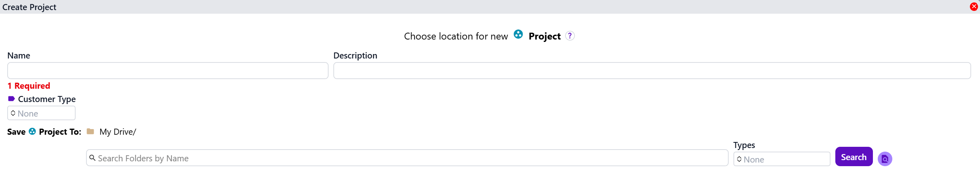This screenshot has height=171, width=980.
Task: Click the help question mark beside Project
Action: (570, 36)
